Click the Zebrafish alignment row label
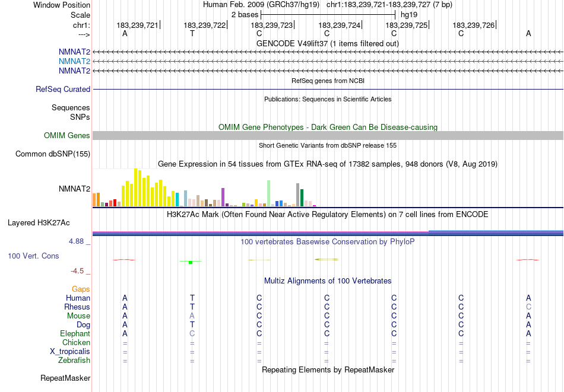564x392 pixels. [74, 360]
